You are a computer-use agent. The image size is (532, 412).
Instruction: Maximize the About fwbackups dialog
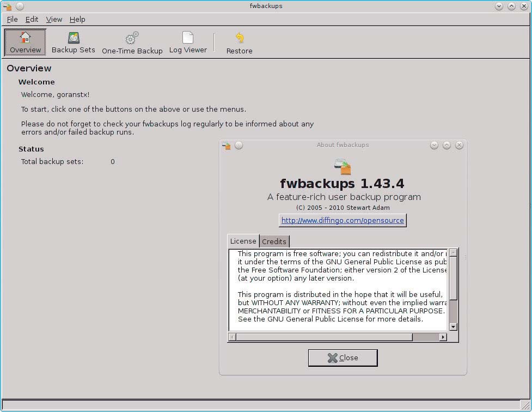click(x=447, y=146)
